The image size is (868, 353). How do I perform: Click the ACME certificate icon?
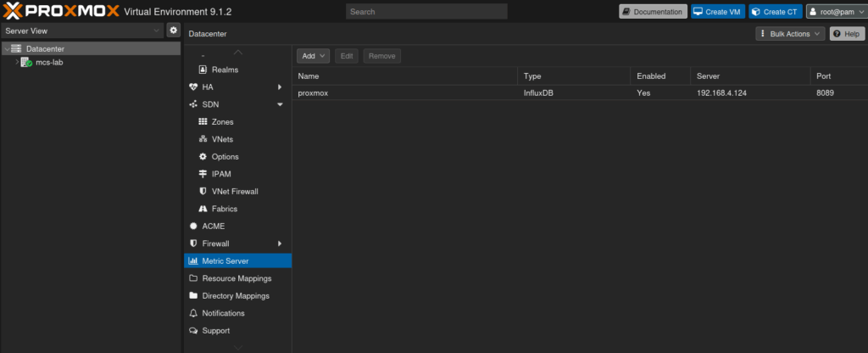[x=194, y=227]
